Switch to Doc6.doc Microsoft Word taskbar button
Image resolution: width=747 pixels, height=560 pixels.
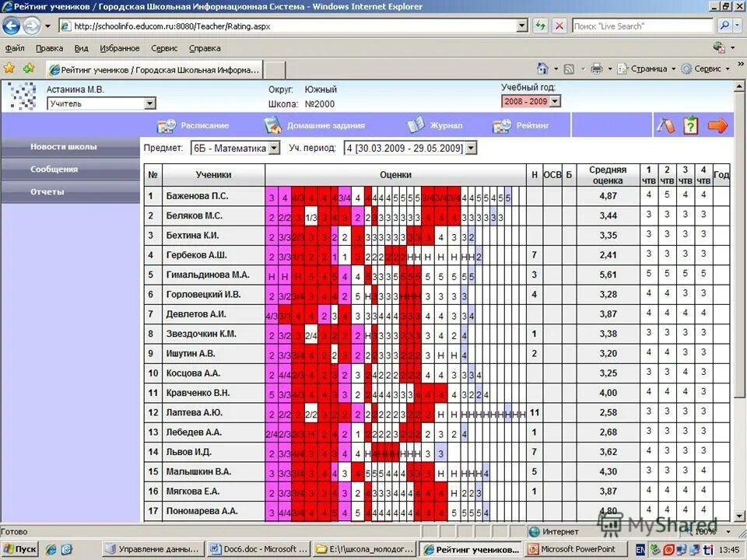click(x=260, y=550)
